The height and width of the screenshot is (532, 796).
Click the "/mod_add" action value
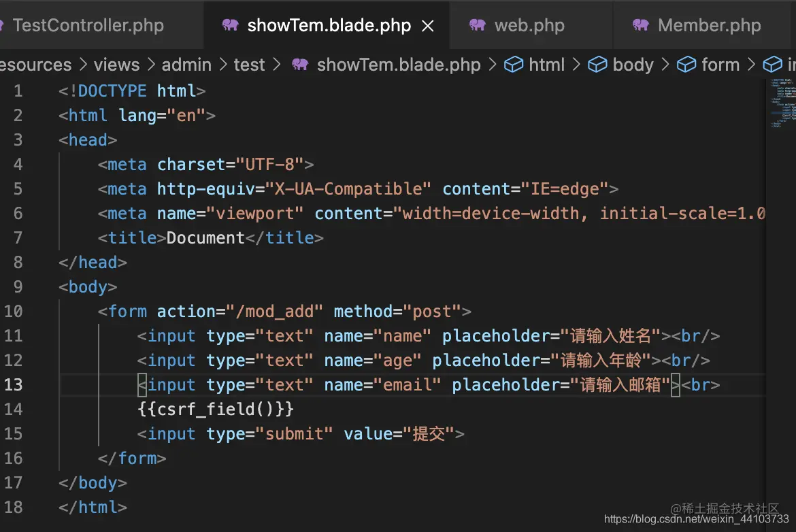point(275,311)
